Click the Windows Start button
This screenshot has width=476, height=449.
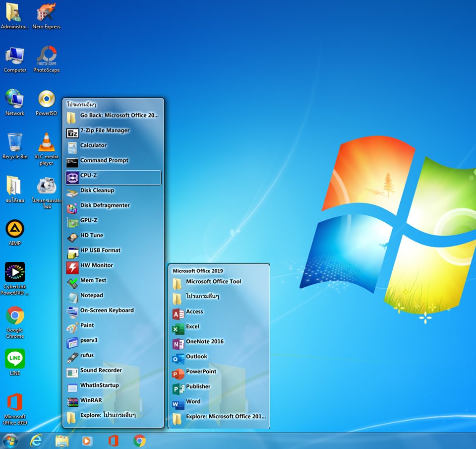point(10,441)
